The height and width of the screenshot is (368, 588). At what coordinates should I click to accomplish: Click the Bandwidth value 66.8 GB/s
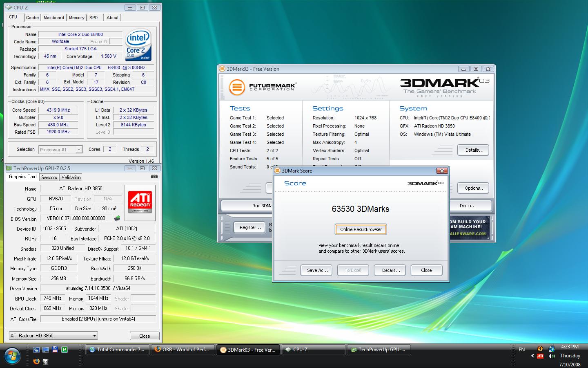(x=134, y=278)
